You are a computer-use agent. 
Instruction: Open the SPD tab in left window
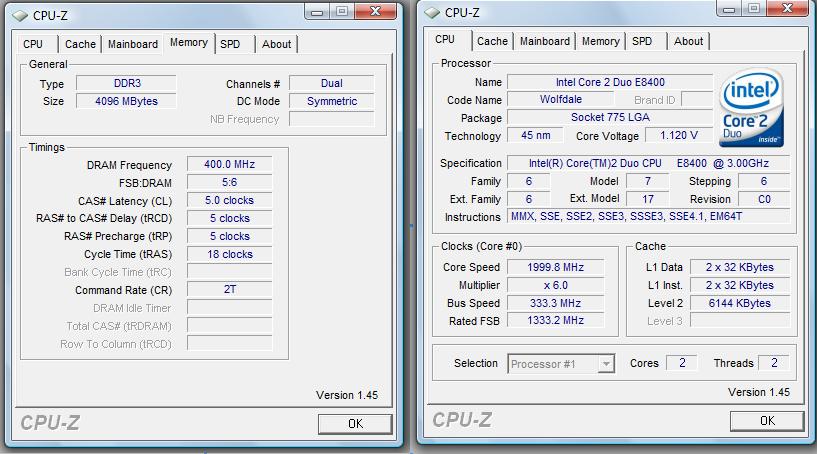(x=230, y=44)
